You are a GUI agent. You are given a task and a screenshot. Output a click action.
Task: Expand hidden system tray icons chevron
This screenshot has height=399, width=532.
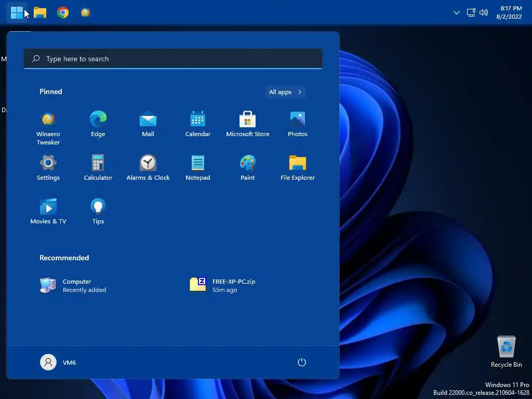click(x=457, y=12)
